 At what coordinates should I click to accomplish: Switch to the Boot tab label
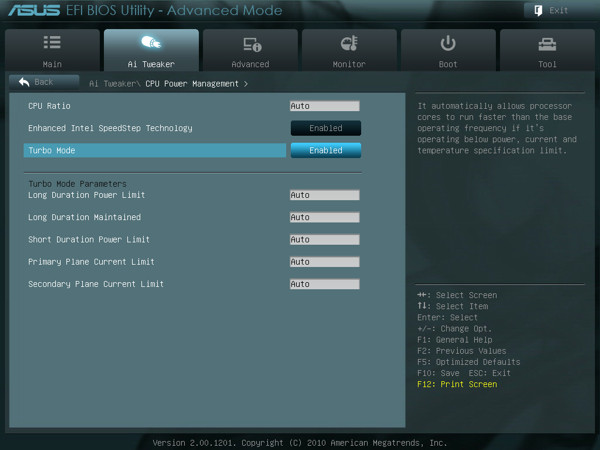click(448, 64)
